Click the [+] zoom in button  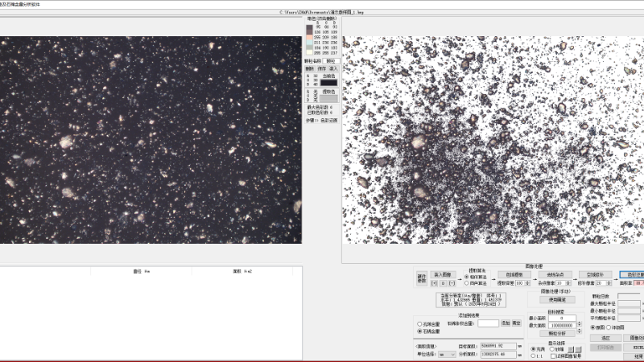click(435, 283)
